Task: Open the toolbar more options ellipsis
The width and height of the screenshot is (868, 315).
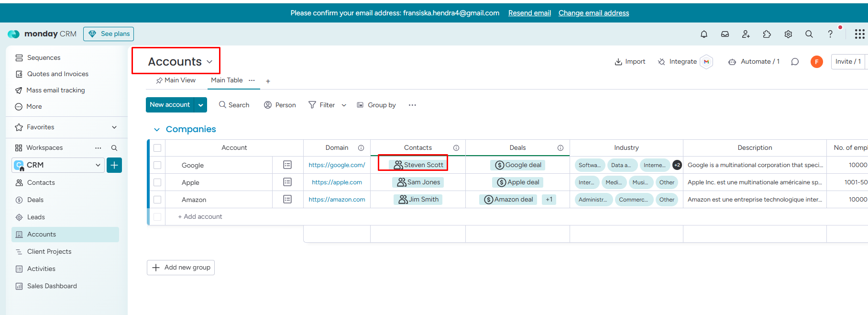Action: (x=412, y=105)
